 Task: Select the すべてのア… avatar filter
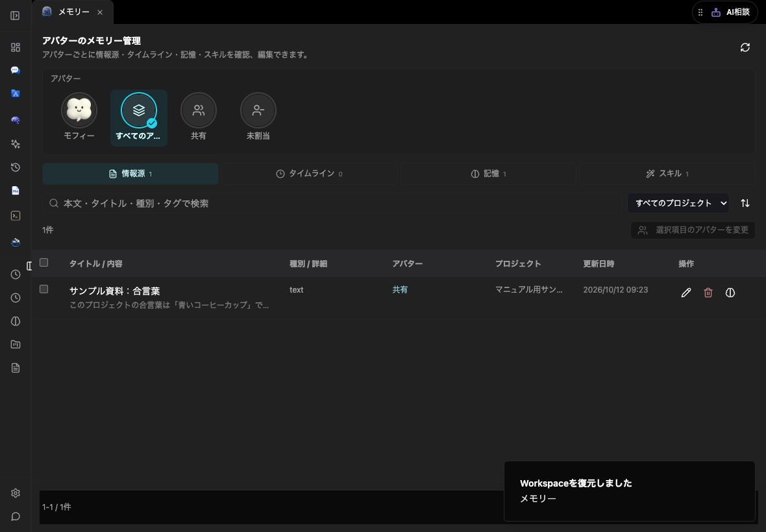tap(139, 117)
